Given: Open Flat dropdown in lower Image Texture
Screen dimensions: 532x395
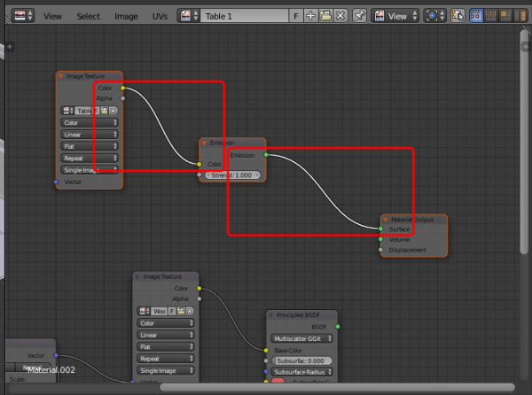Looking at the screenshot, I should [x=166, y=347].
